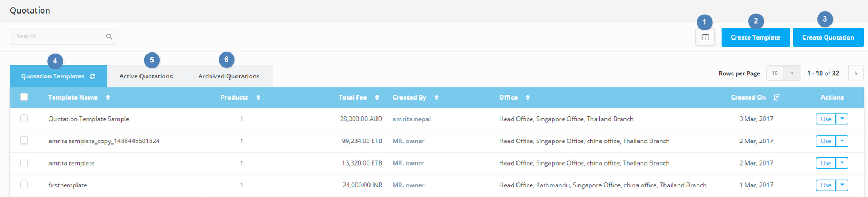This screenshot has height=197, width=868.
Task: Select the first template row checkbox
Action: [24, 185]
